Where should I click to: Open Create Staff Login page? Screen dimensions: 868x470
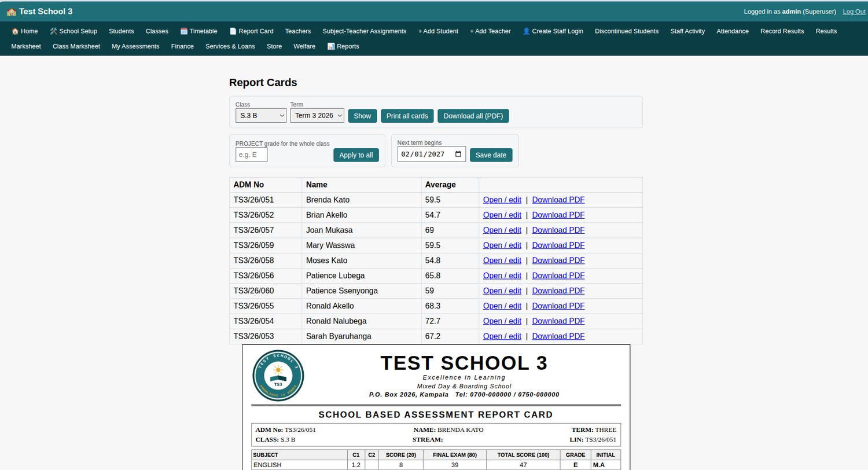(x=553, y=31)
